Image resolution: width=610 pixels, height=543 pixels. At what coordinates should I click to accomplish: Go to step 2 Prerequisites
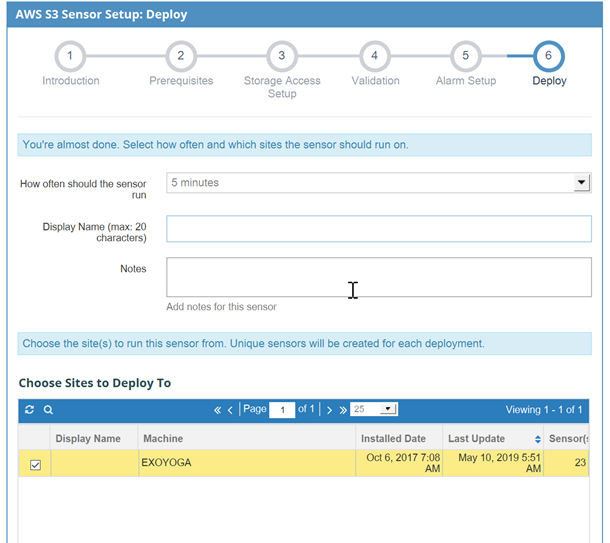[x=181, y=56]
